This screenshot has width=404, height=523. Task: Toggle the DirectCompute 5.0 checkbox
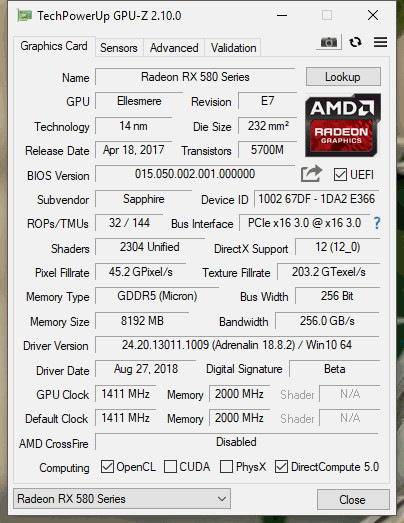[x=281, y=467]
